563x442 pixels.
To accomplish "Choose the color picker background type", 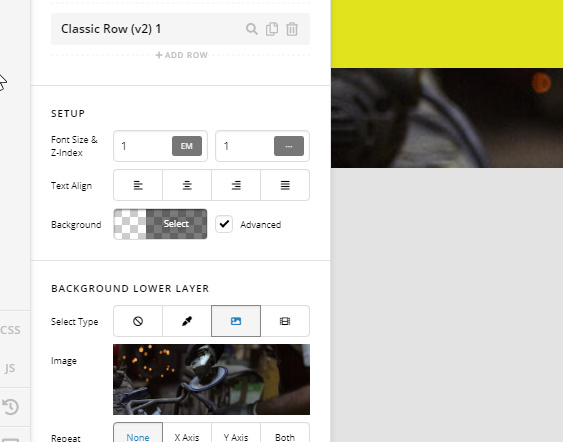I will (x=187, y=321).
